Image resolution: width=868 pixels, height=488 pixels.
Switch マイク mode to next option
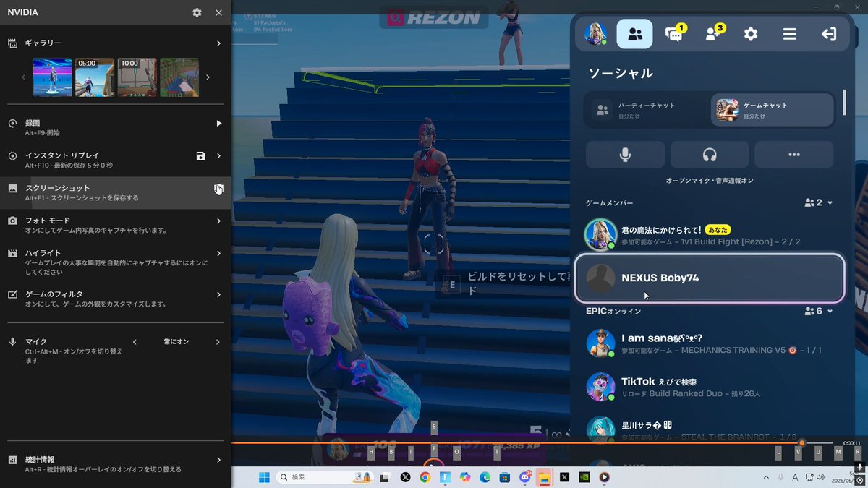tap(218, 342)
